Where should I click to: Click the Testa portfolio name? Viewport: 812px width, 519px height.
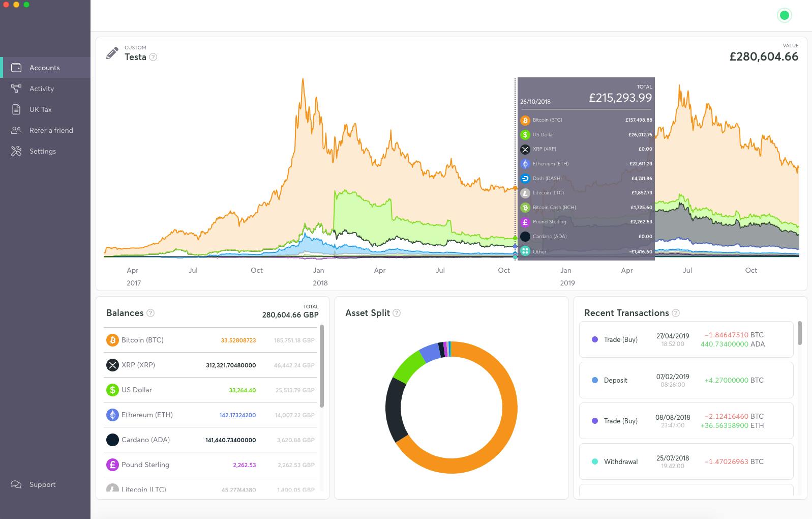tap(135, 57)
